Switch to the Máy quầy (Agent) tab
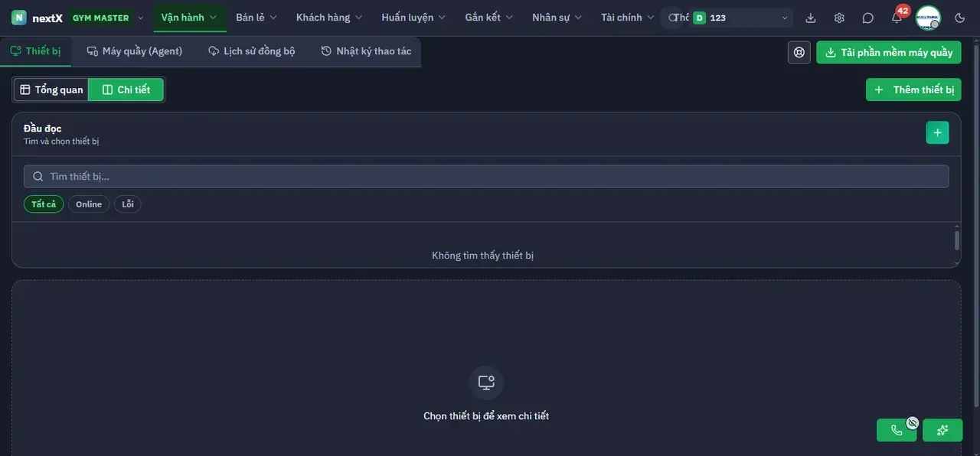980x456 pixels. [135, 51]
